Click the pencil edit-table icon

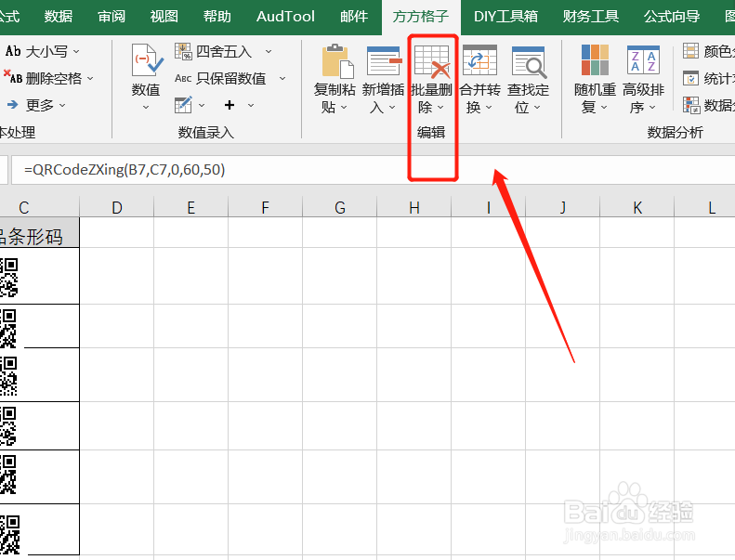tap(183, 105)
